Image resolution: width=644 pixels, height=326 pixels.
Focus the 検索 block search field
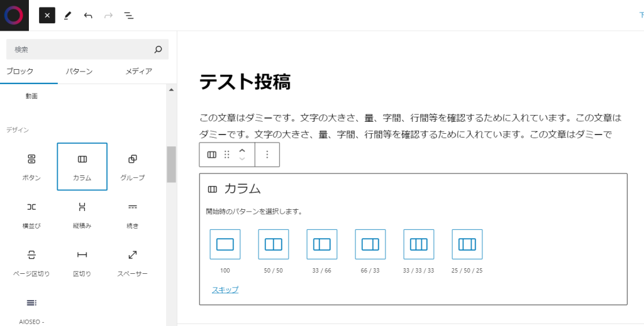(79, 49)
